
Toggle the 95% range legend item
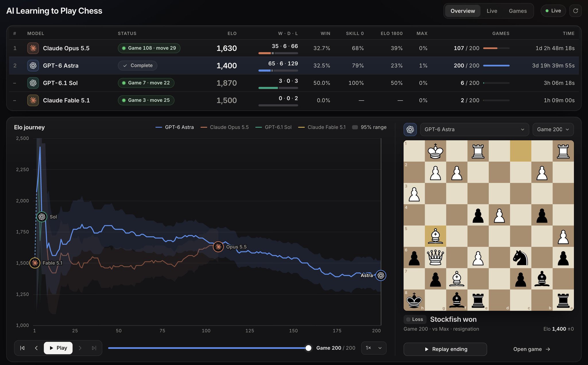[x=369, y=127]
